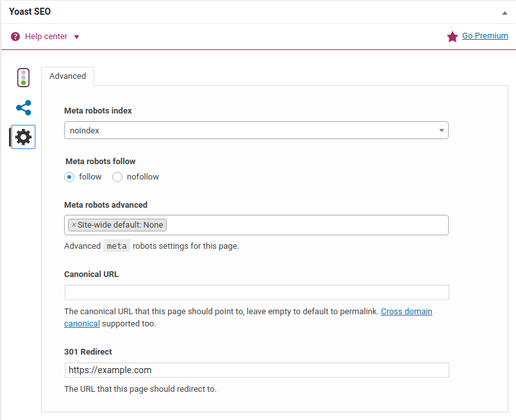Click the Yoast SEO panel title
516x420 pixels.
pyautogui.click(x=29, y=12)
